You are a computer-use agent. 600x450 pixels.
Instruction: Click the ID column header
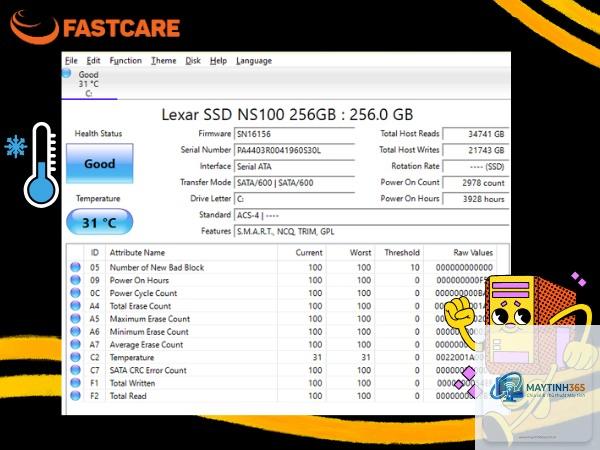click(x=95, y=253)
